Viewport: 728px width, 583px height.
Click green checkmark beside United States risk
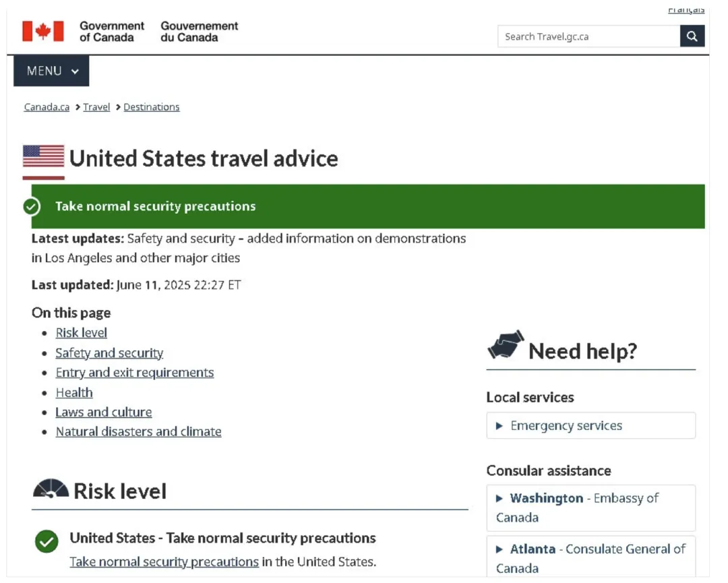coord(47,541)
